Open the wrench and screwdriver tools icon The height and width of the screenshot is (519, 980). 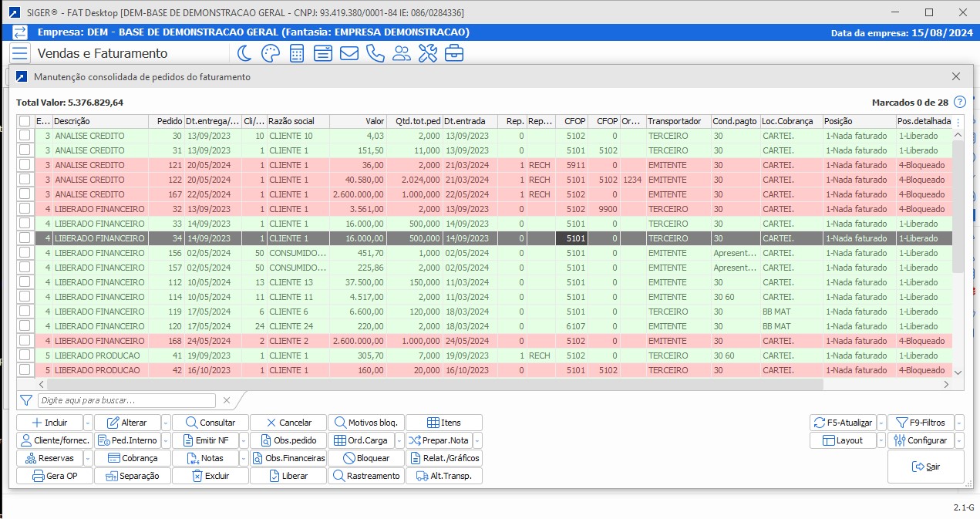click(428, 53)
